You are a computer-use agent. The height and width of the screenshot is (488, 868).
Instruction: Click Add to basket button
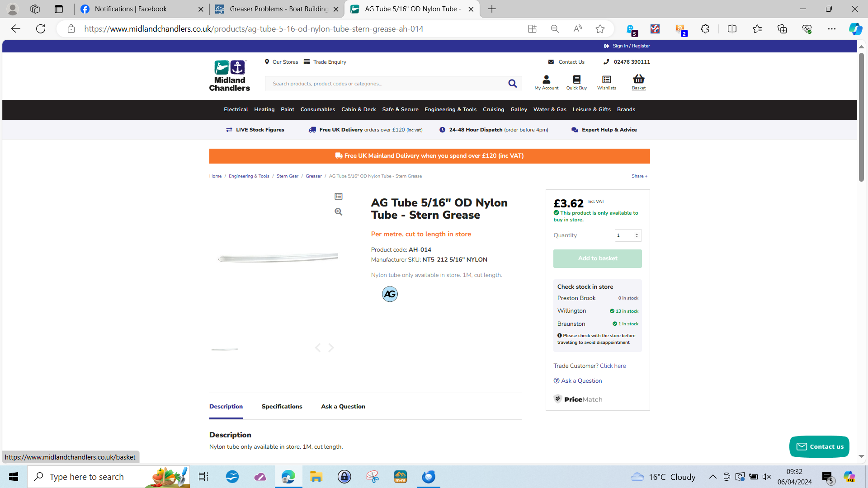point(597,258)
